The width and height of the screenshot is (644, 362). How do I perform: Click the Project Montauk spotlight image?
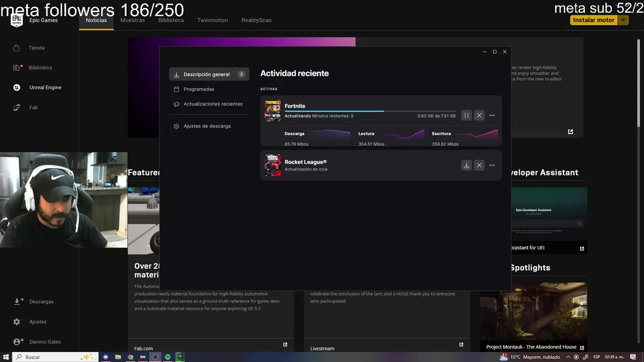[x=533, y=312]
